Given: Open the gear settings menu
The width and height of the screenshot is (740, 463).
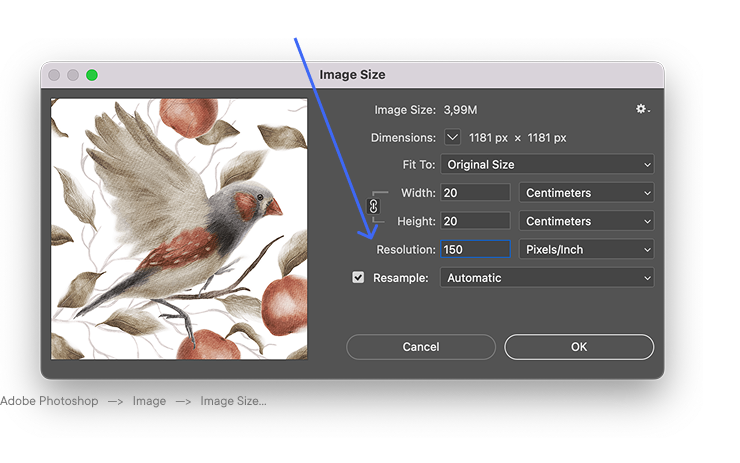Looking at the screenshot, I should click(x=643, y=109).
